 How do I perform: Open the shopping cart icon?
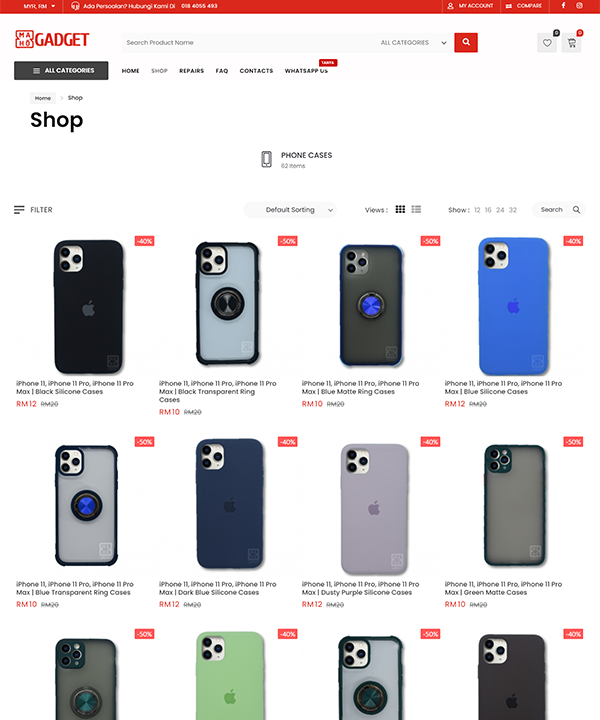pyautogui.click(x=572, y=43)
